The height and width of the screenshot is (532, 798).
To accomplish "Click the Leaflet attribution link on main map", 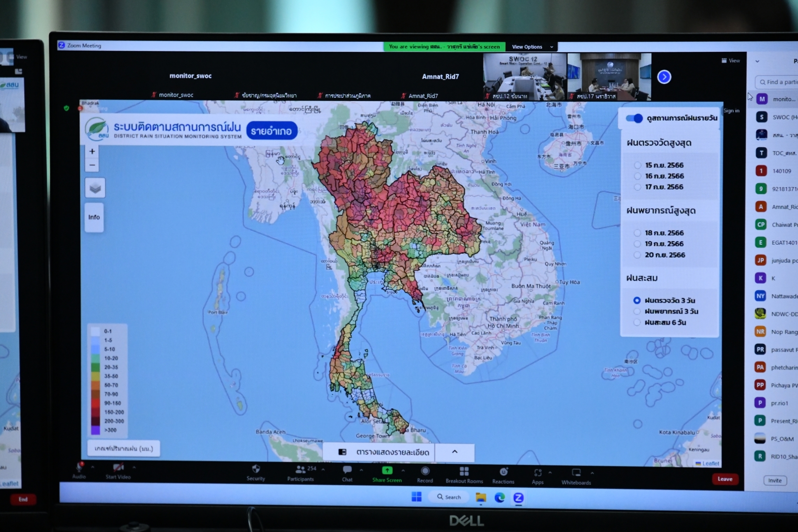I will click(x=711, y=463).
